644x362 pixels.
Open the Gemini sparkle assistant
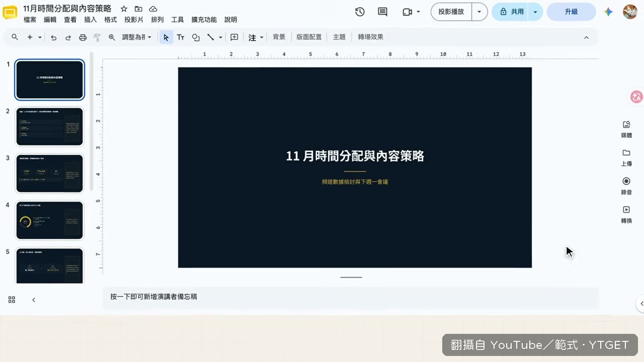[x=609, y=12]
